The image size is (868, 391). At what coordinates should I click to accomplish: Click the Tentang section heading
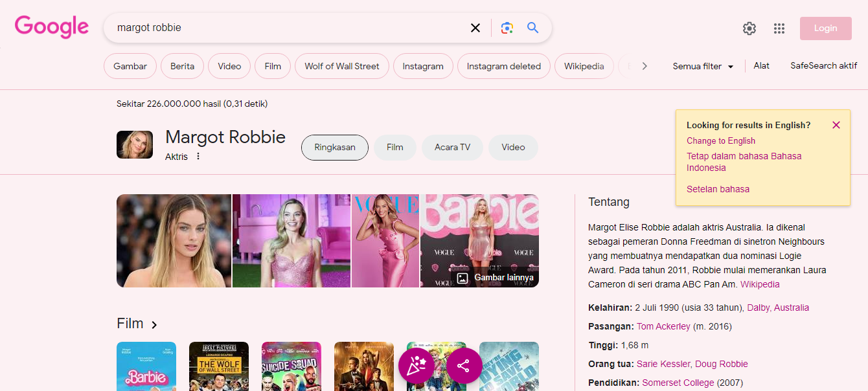pyautogui.click(x=609, y=202)
